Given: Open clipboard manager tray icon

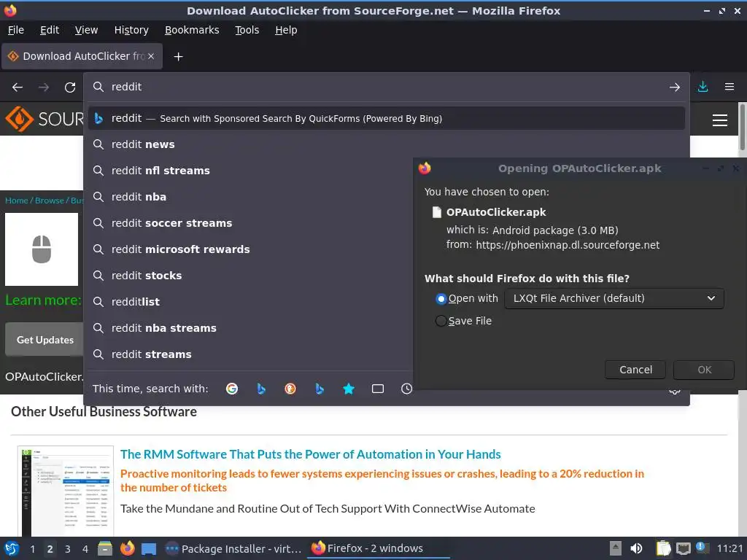Looking at the screenshot, I should (x=663, y=548).
